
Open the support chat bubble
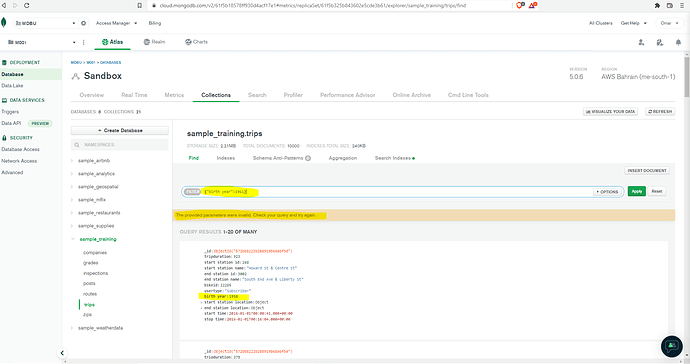[672, 346]
